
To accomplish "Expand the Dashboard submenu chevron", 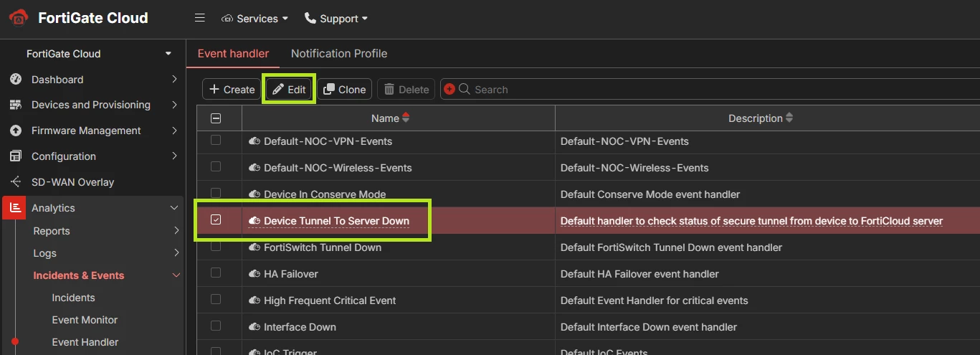I will pos(174,80).
